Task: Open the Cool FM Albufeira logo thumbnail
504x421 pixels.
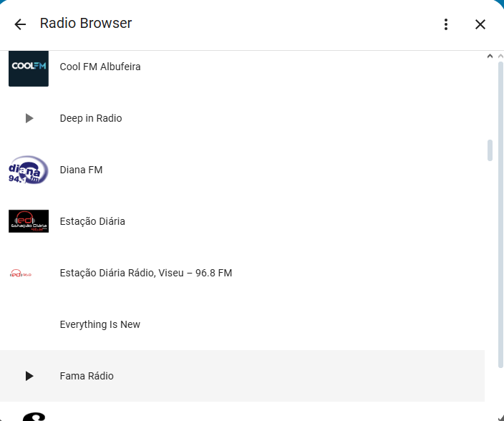Action: coord(29,68)
